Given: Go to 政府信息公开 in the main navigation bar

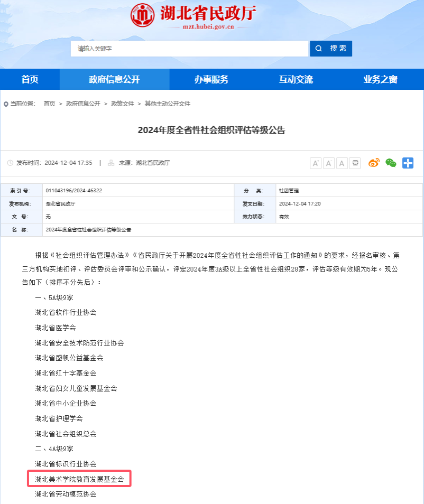Looking at the screenshot, I should [115, 79].
